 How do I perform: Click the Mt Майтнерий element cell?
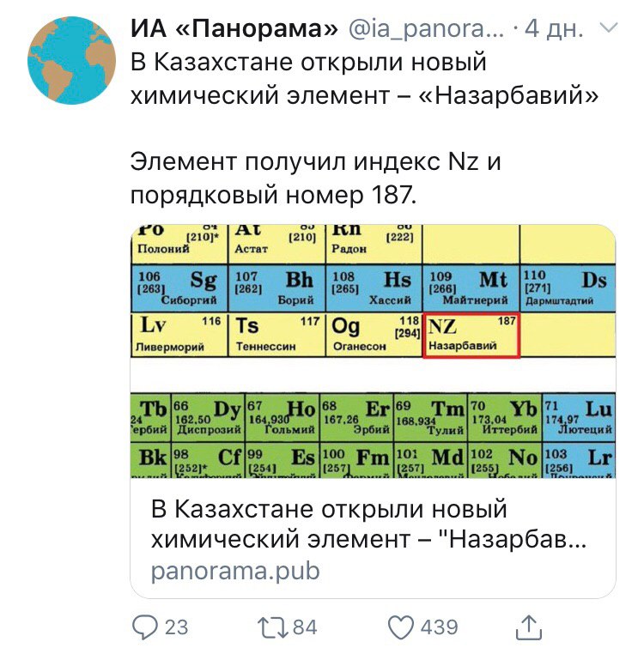pos(471,288)
